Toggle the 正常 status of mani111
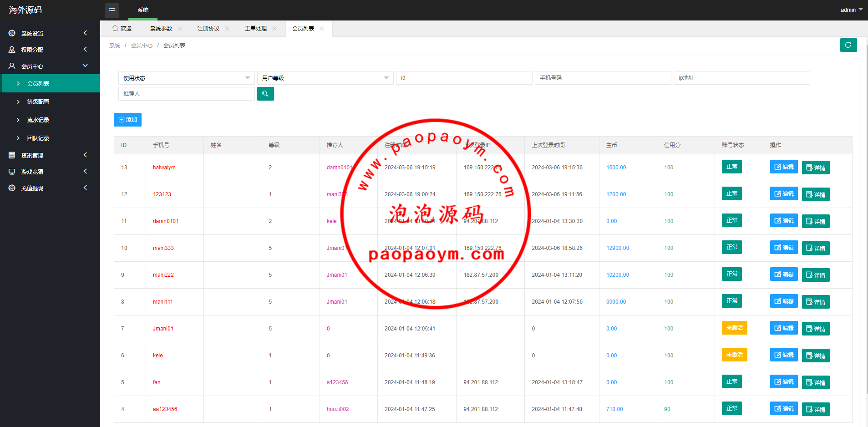868x427 pixels. (732, 301)
